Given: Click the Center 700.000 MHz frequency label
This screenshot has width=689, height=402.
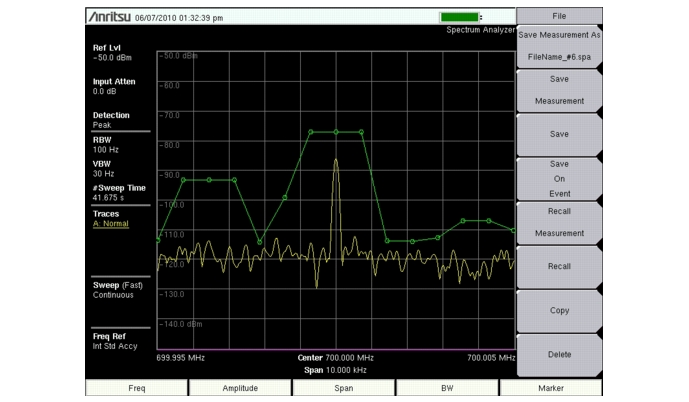Looking at the screenshot, I should 335,357.
